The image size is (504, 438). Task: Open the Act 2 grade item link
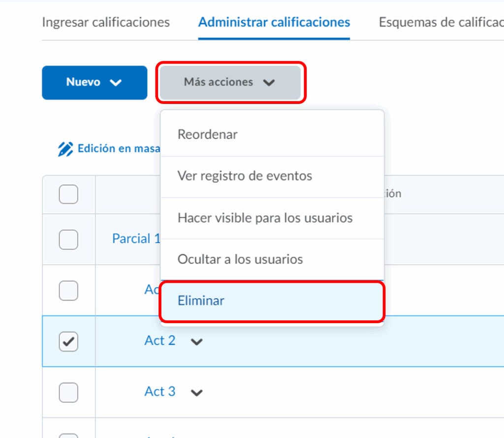tap(160, 340)
